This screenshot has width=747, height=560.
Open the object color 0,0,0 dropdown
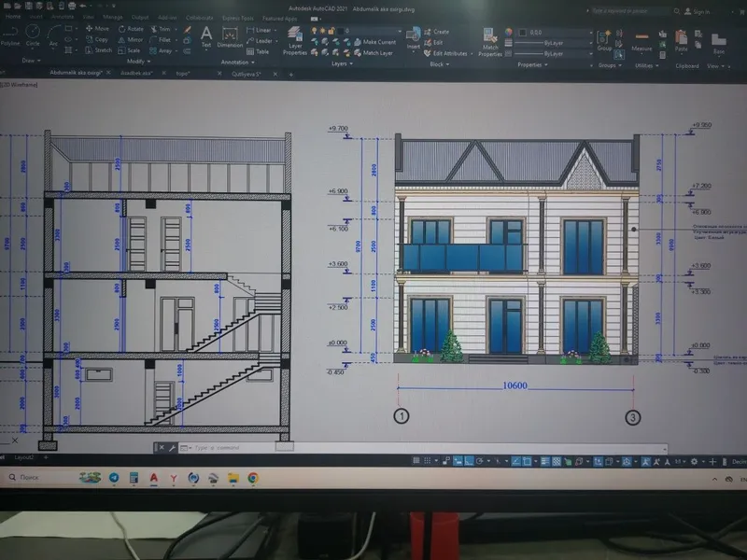click(555, 33)
